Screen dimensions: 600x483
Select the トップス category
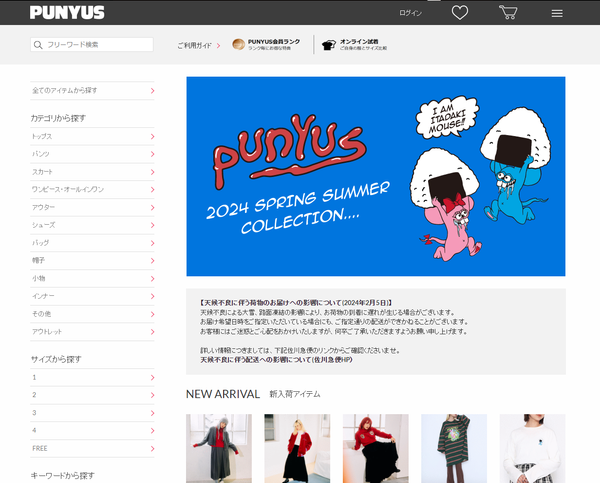click(x=92, y=137)
